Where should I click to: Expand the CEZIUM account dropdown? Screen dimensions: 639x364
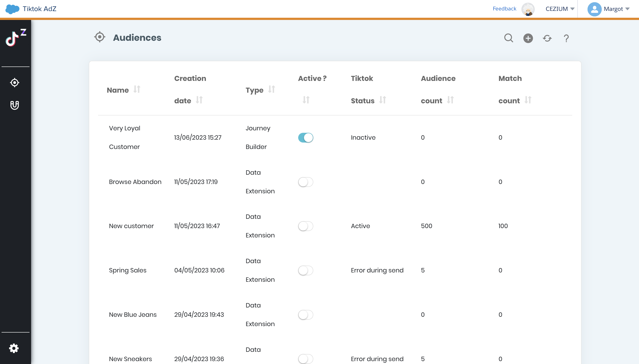click(557, 9)
